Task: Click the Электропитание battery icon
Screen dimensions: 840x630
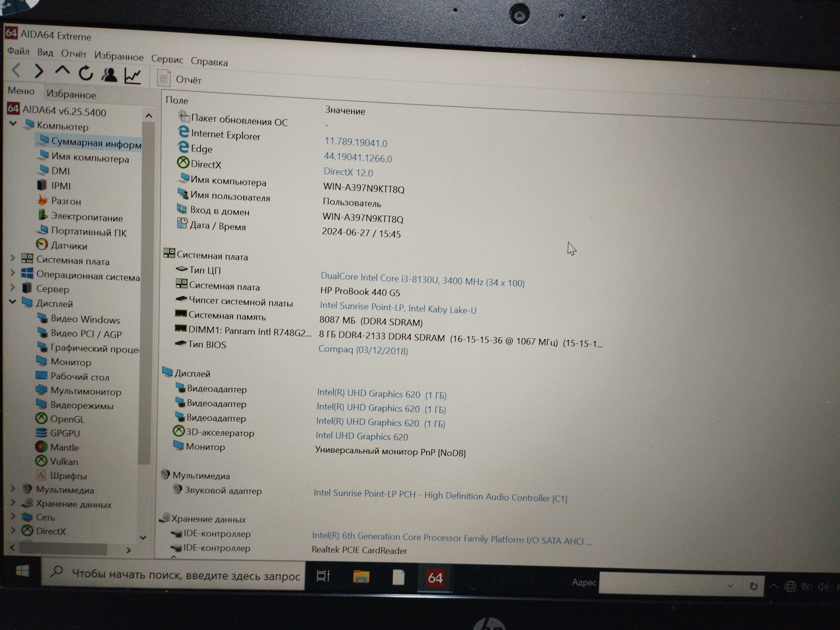Action: point(42,215)
